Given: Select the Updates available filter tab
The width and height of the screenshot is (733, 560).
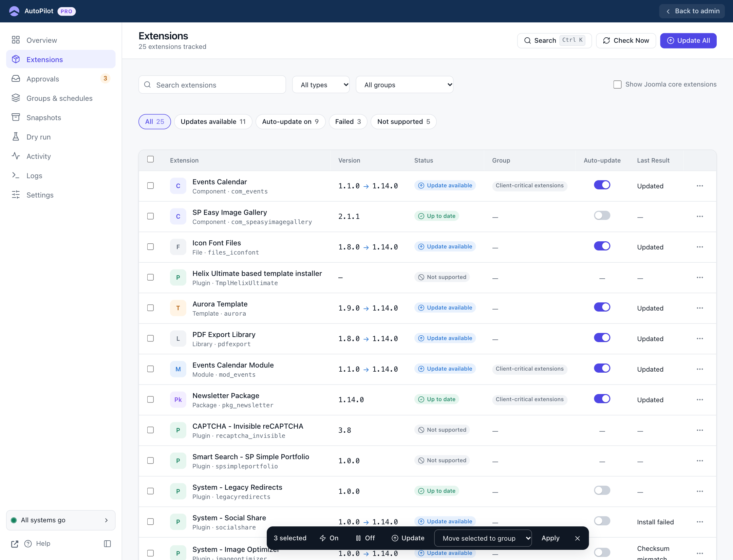Looking at the screenshot, I should pyautogui.click(x=213, y=122).
